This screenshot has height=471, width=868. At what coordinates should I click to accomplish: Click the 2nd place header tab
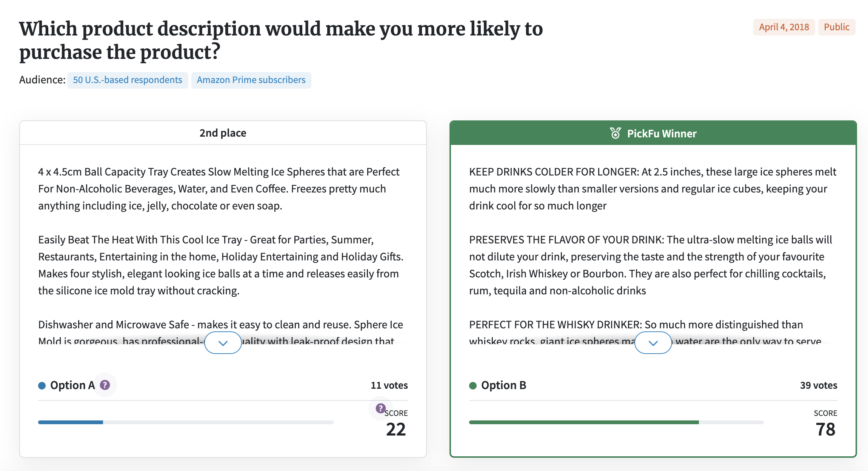coord(223,133)
